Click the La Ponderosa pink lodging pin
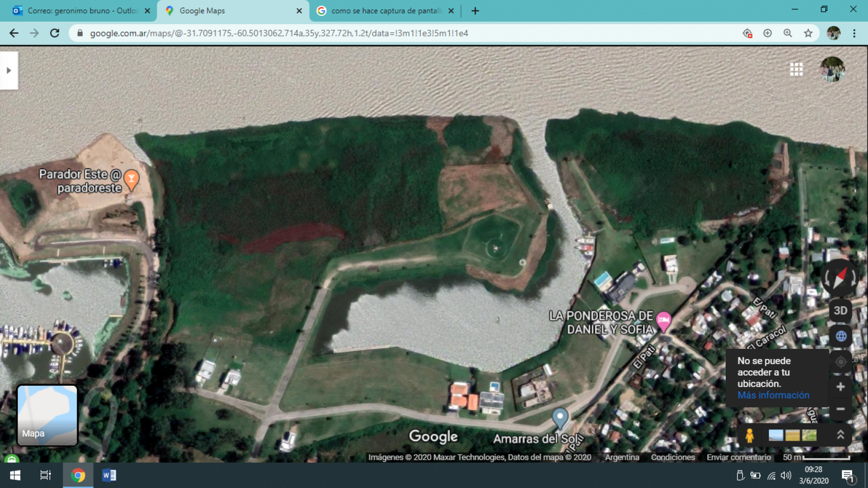Screen dimensions: 868x488 tap(663, 321)
